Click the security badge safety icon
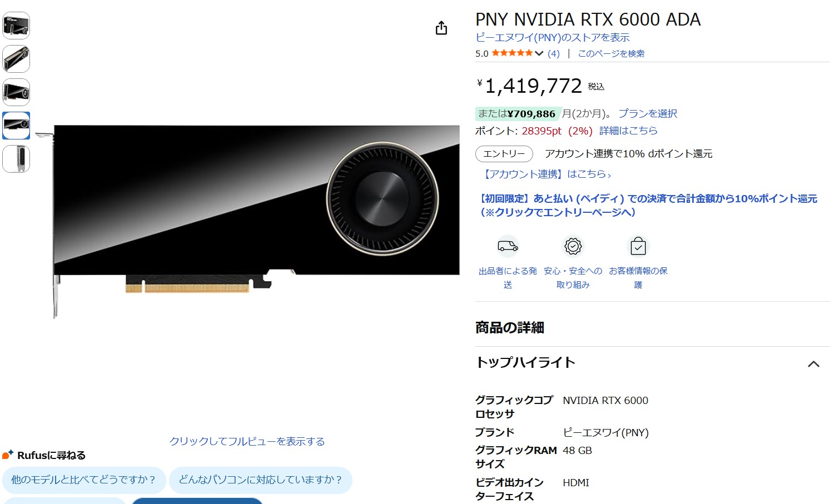830x504 pixels. click(573, 246)
